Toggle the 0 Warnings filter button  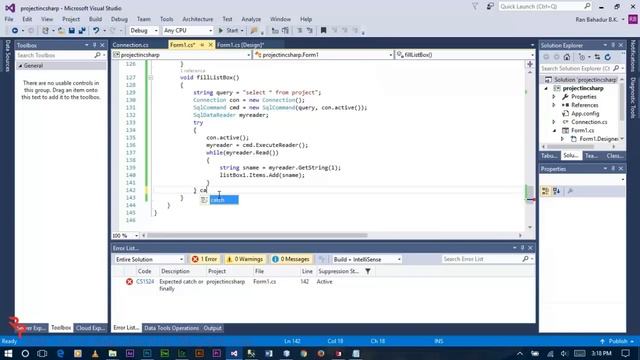[x=245, y=259]
